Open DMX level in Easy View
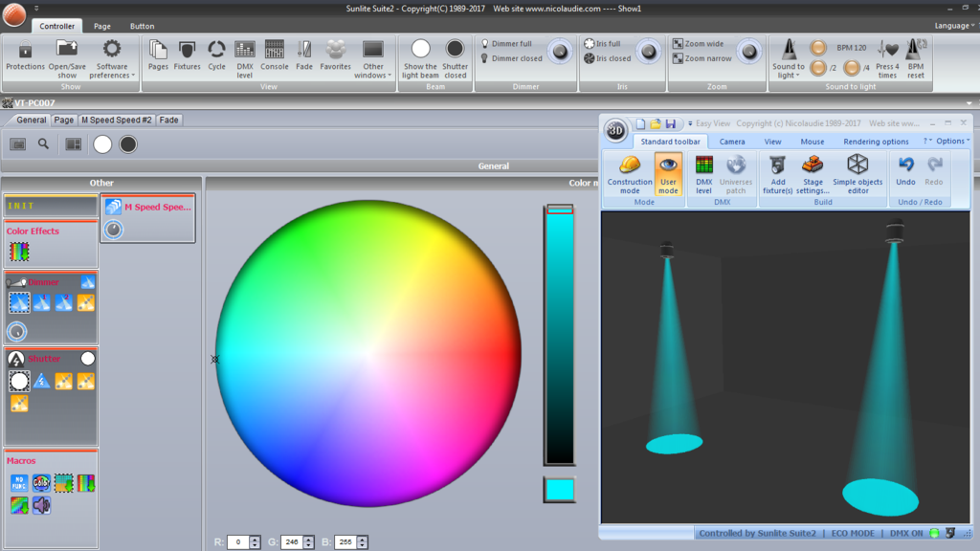This screenshot has width=980, height=551. tap(703, 174)
